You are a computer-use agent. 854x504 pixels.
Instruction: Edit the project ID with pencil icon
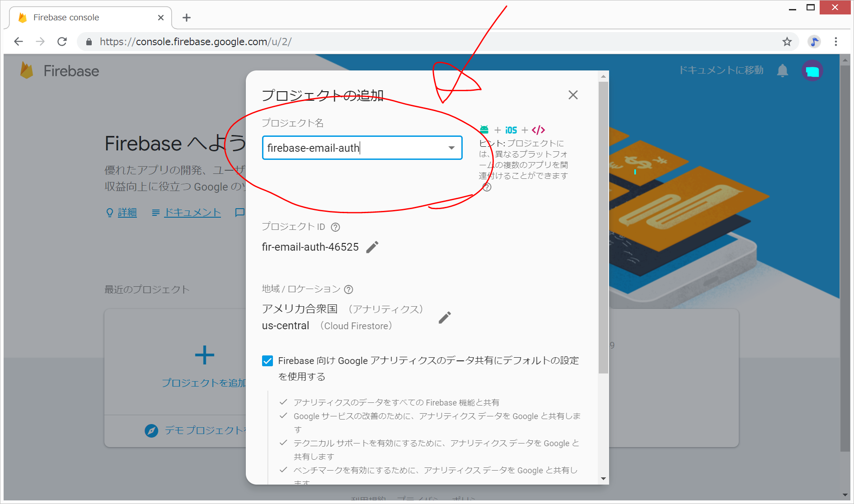tap(372, 247)
